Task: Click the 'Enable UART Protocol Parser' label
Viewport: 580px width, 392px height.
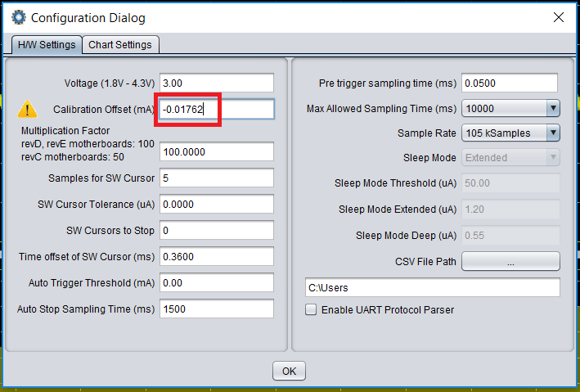Action: pos(388,310)
